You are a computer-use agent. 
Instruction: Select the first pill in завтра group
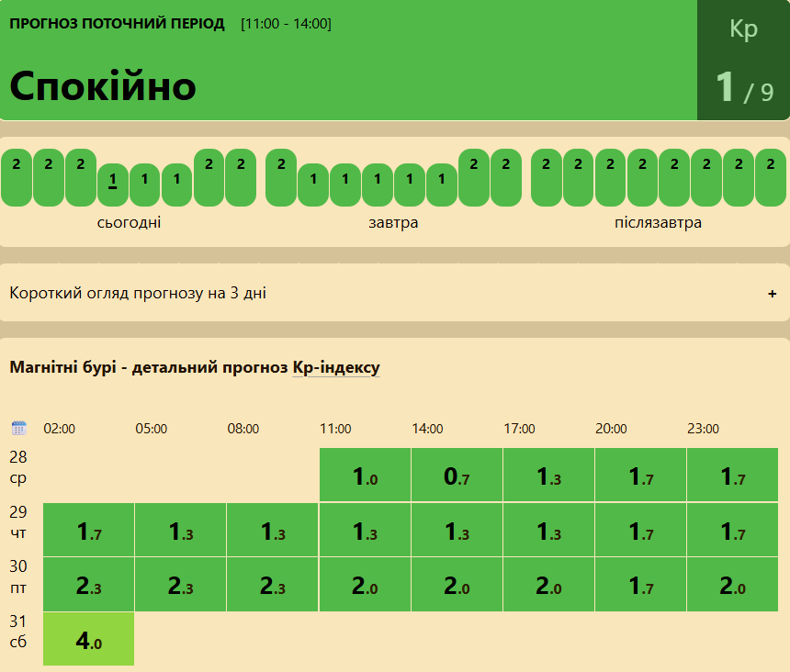[281, 178]
